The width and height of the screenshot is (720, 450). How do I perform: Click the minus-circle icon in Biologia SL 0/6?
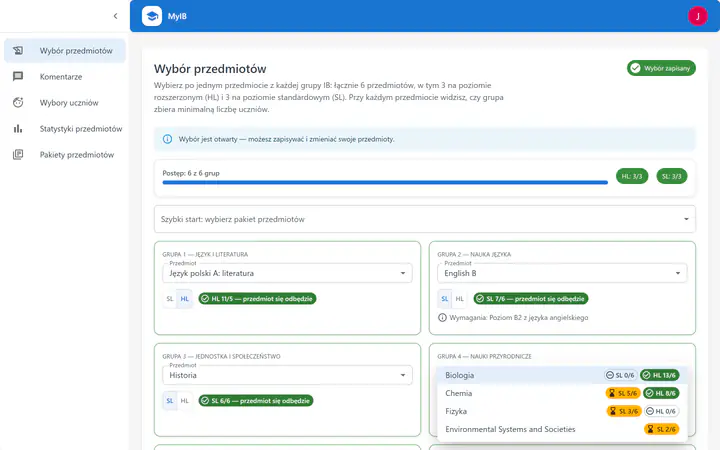[x=610, y=375]
